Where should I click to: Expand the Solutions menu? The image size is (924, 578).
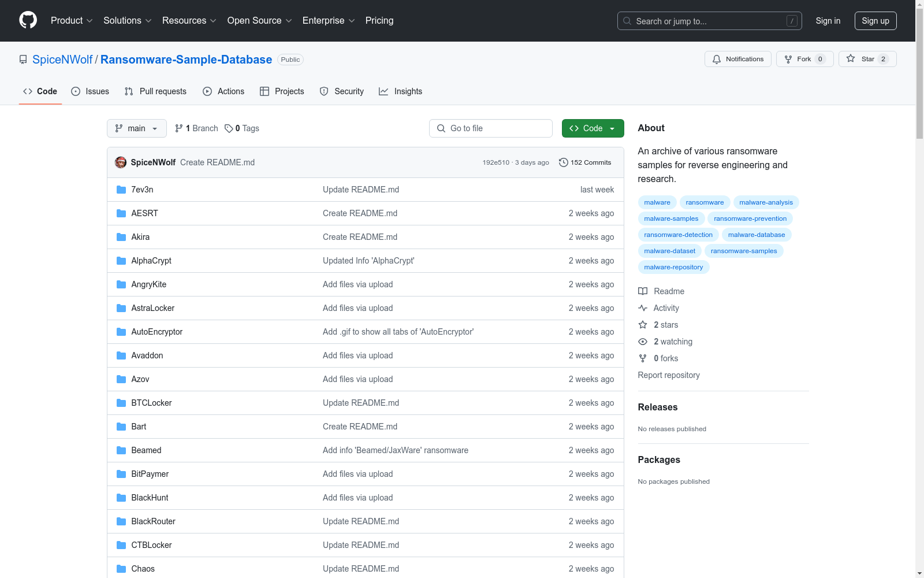coord(128,20)
